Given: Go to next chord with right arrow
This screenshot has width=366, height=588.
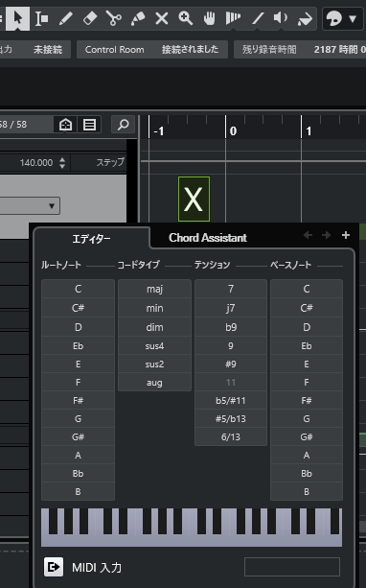Looking at the screenshot, I should (327, 235).
